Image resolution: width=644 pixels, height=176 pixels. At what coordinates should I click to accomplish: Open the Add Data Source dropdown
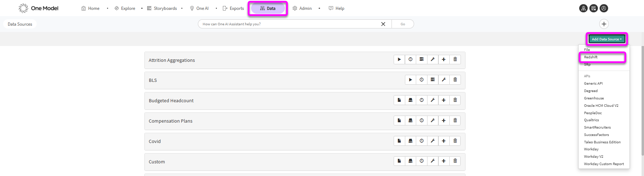pyautogui.click(x=607, y=39)
